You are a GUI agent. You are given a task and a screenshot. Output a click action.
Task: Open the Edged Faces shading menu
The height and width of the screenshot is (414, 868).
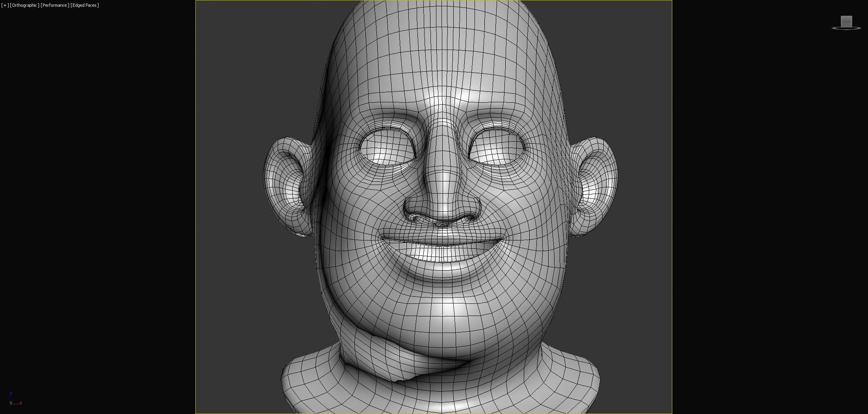85,5
